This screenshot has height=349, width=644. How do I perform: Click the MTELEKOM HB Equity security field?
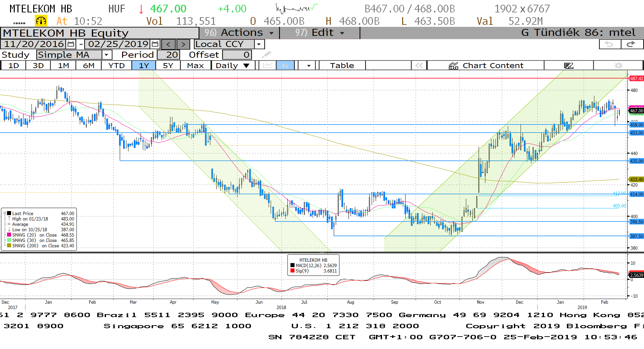coord(100,33)
